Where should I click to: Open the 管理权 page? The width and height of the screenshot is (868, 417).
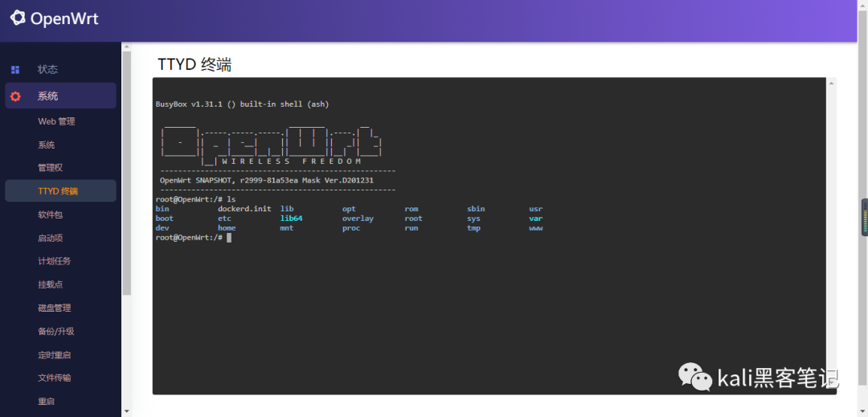pyautogui.click(x=51, y=168)
